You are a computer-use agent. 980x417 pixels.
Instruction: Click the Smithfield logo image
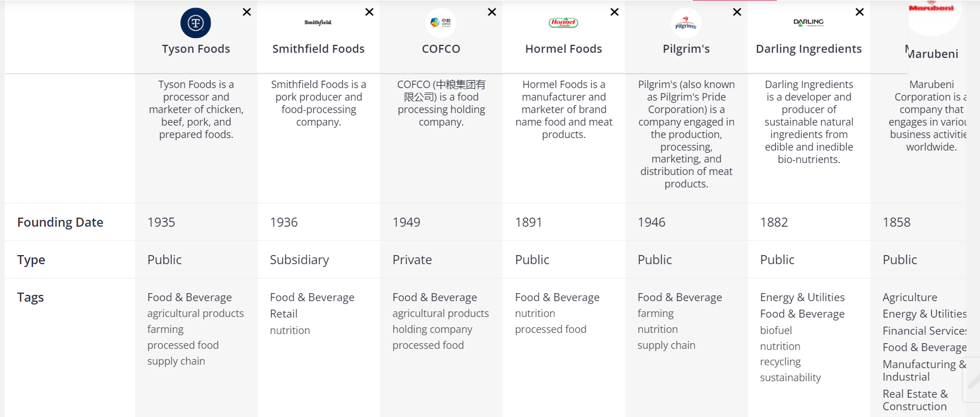click(x=318, y=23)
